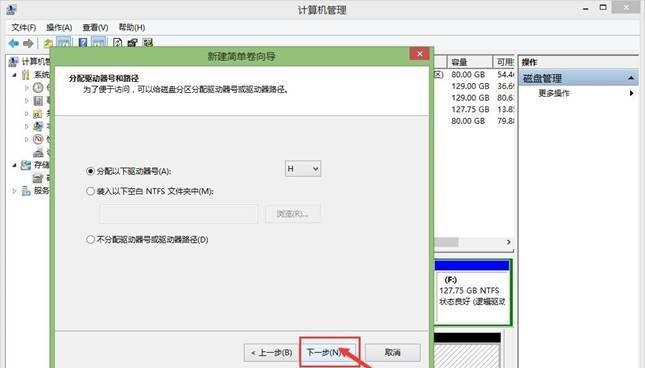Screen dimensions: 645x368
Task: Select the Local Users and Groups tree icon
Action: tap(38, 126)
